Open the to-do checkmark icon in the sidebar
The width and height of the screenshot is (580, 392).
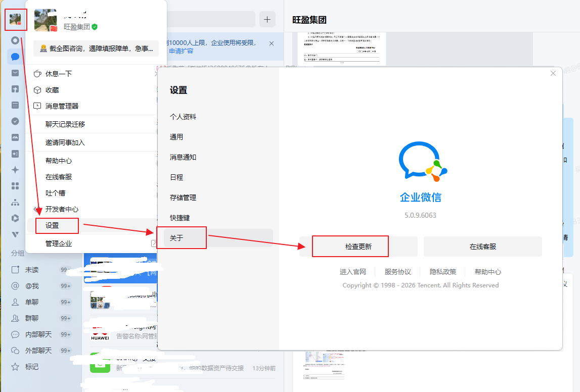pos(15,121)
